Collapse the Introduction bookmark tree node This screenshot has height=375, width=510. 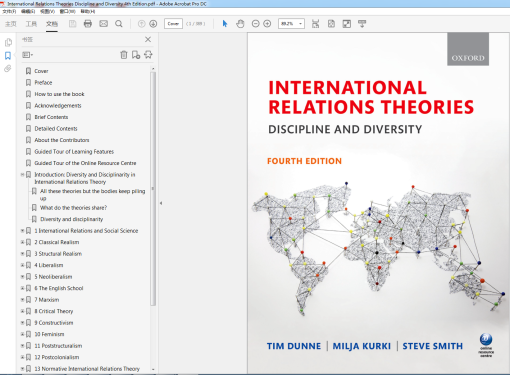(x=22, y=174)
